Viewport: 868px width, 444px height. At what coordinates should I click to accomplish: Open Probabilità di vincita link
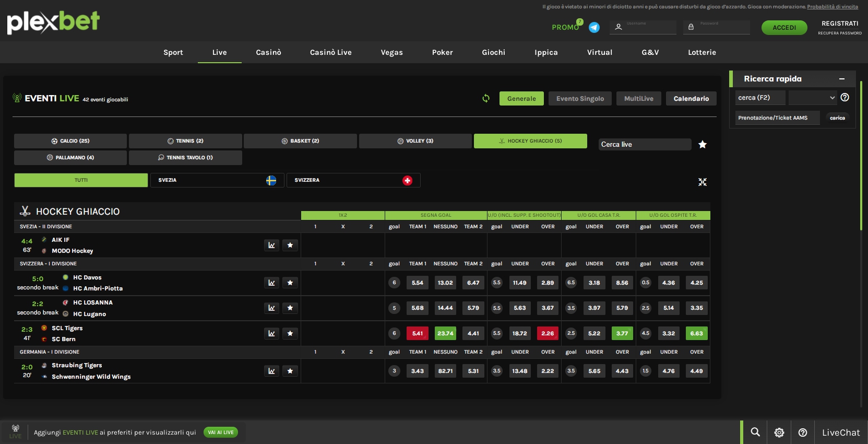tap(833, 7)
